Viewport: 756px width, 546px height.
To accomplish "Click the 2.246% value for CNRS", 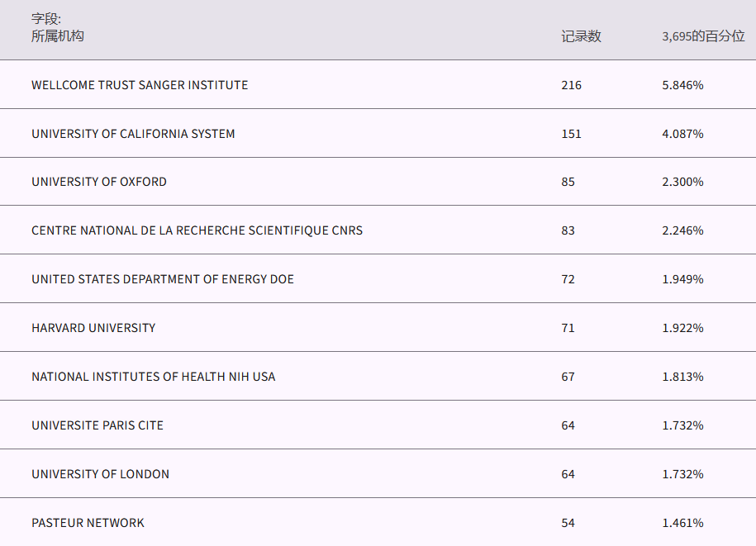I will tap(682, 230).
